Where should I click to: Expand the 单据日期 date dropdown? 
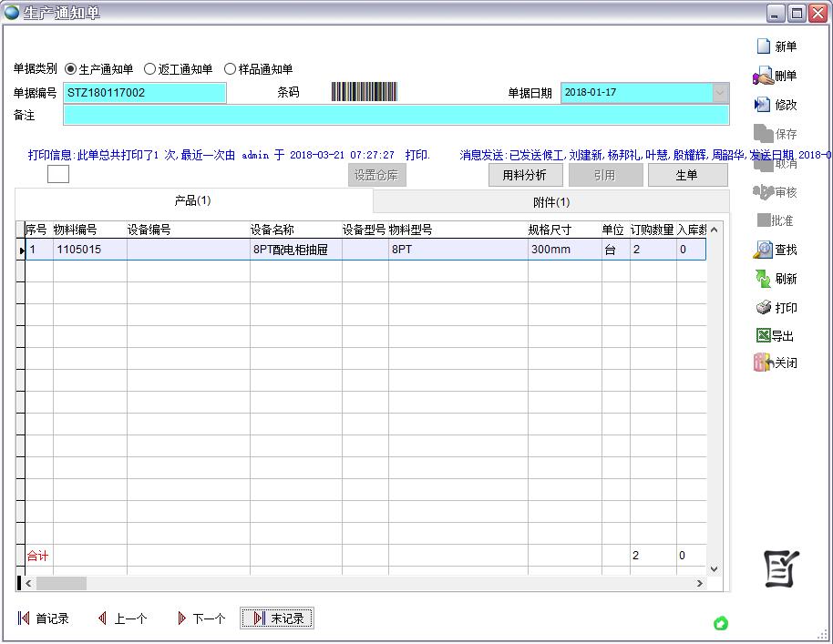tap(720, 93)
